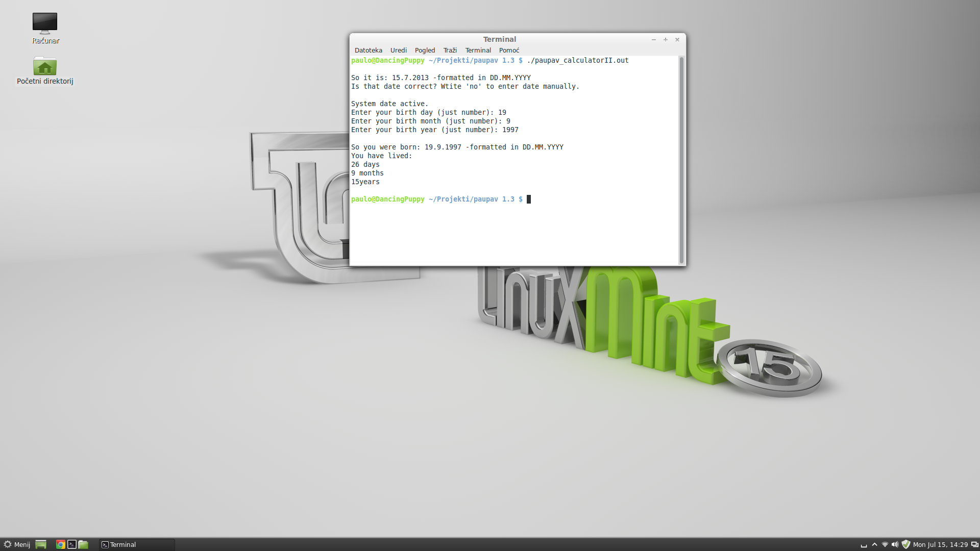980x551 pixels.
Task: Open the volume speaker tray icon
Action: [895, 545]
